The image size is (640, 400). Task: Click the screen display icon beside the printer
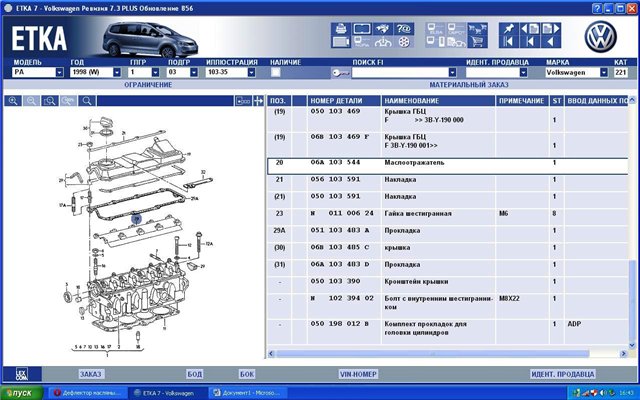(x=362, y=29)
